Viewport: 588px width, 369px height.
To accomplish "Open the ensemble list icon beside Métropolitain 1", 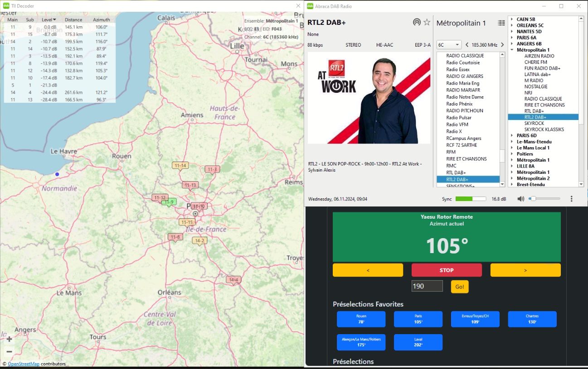I will pyautogui.click(x=501, y=23).
